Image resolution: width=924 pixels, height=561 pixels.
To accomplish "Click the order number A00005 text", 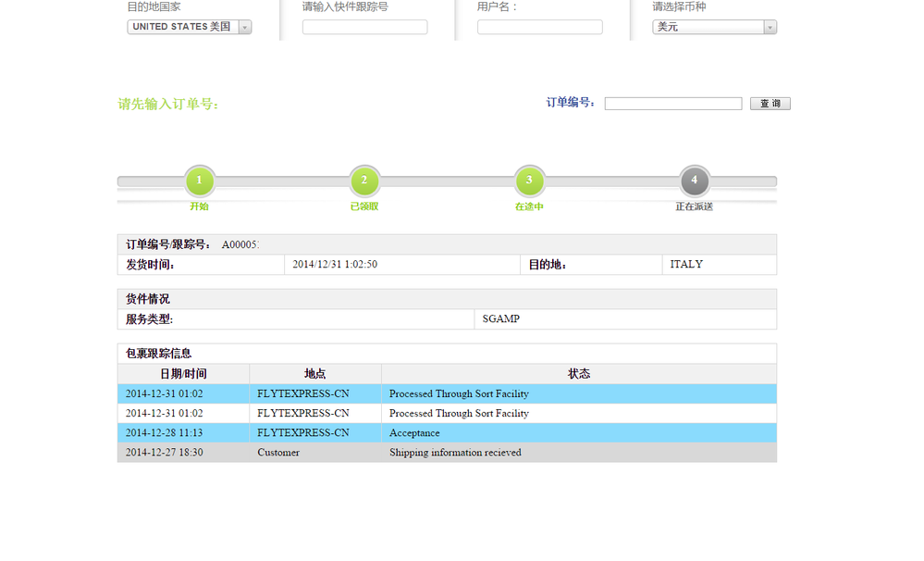I will 240,244.
